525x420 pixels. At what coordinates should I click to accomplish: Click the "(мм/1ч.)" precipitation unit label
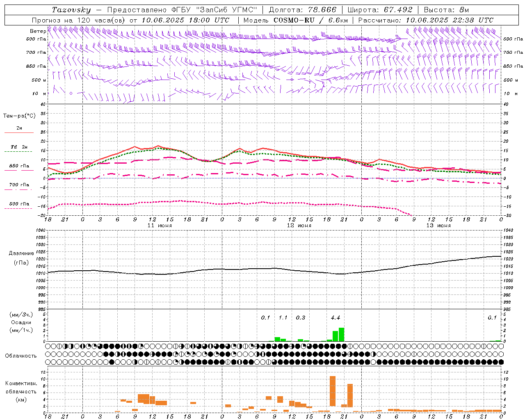click(21, 330)
